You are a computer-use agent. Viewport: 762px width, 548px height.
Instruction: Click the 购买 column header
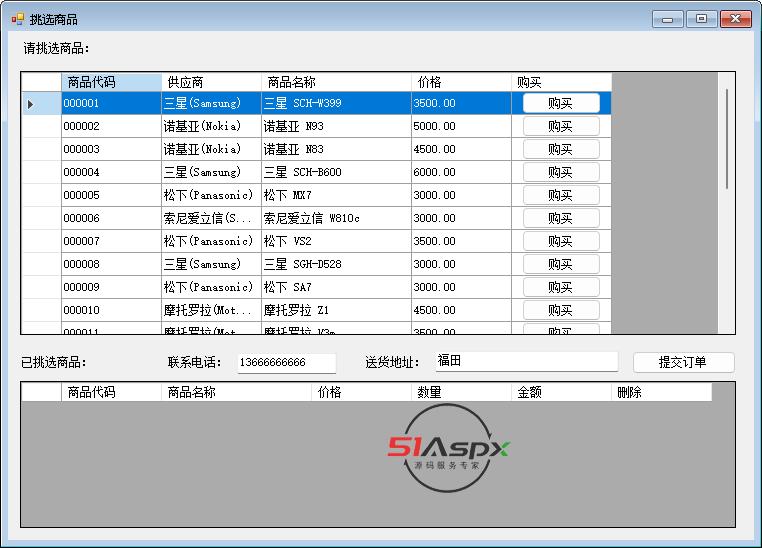(x=561, y=82)
